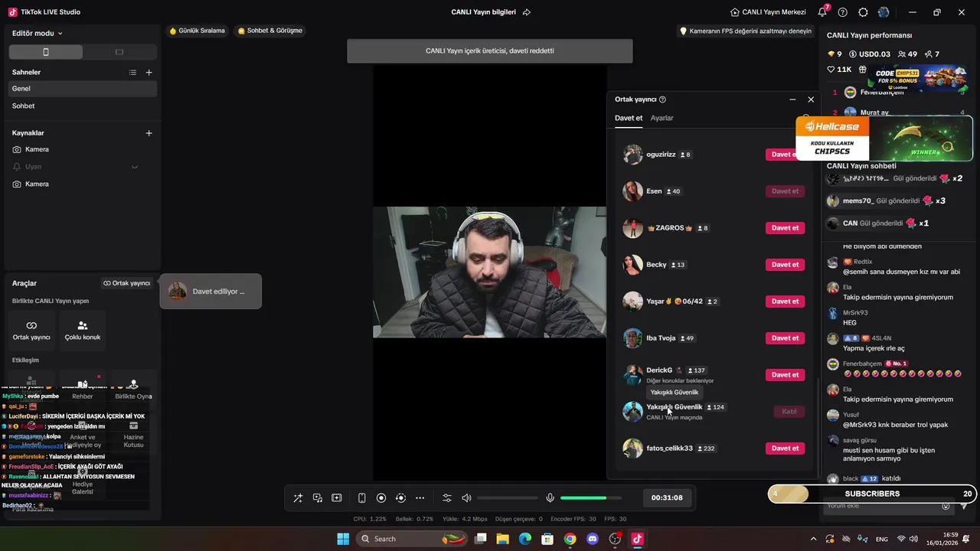Viewport: 980px width, 551px height.
Task: Open Discord from the taskbar
Action: click(x=592, y=539)
